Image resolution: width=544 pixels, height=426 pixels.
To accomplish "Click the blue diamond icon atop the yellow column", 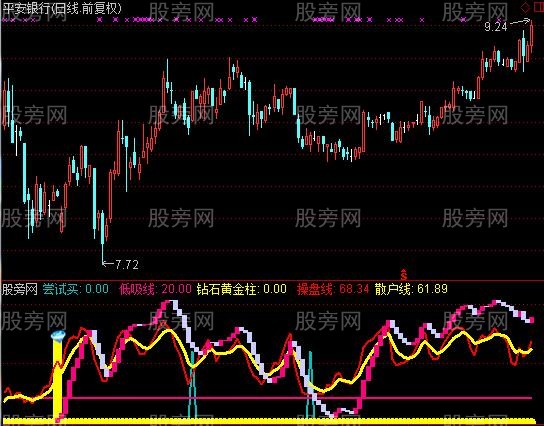I will pos(58,335).
